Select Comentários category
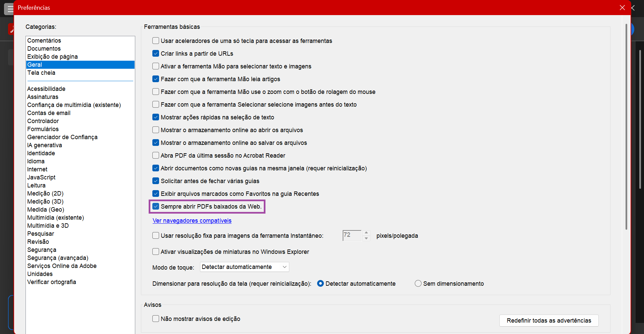 click(80, 41)
